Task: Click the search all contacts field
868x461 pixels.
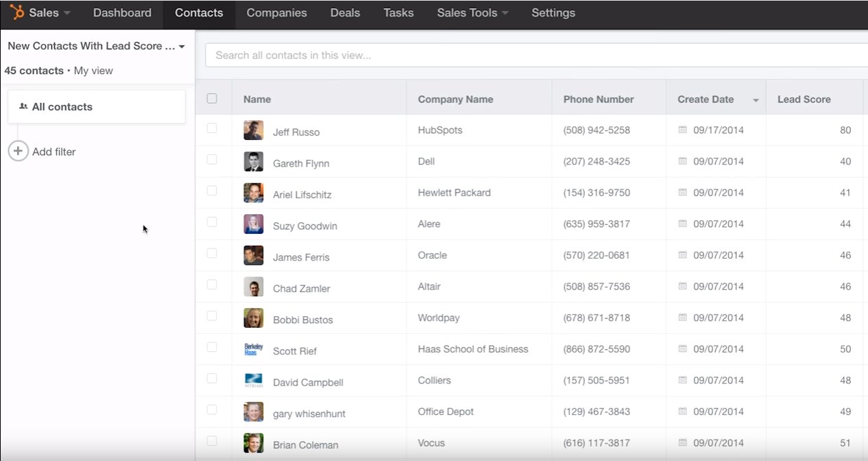Action: point(535,55)
